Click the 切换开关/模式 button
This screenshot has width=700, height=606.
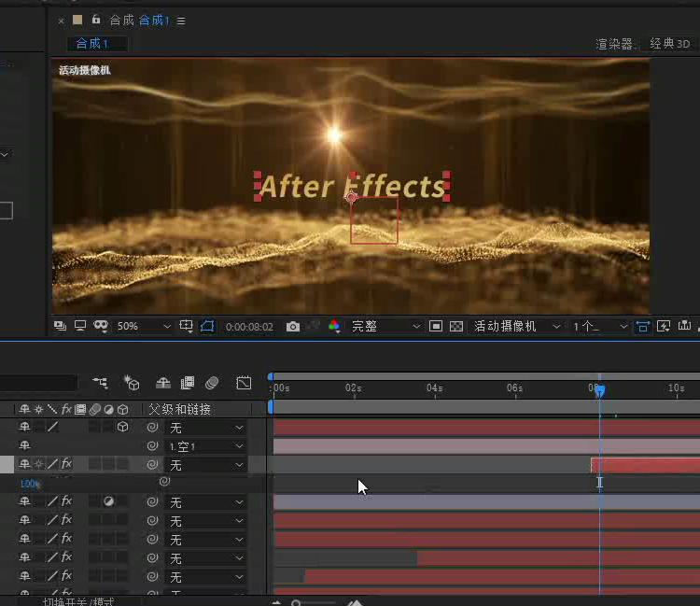[x=79, y=601]
